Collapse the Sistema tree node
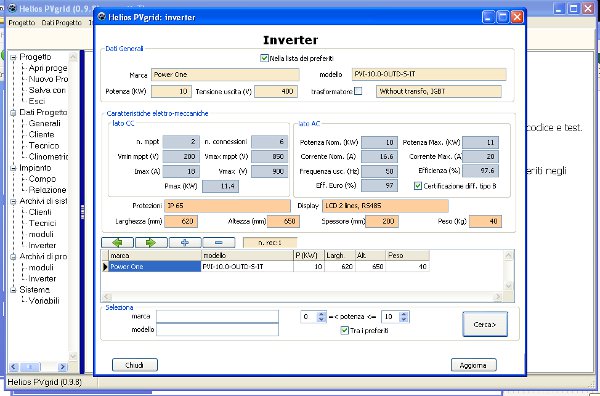Image resolution: width=600 pixels, height=396 pixels. pos(14,290)
